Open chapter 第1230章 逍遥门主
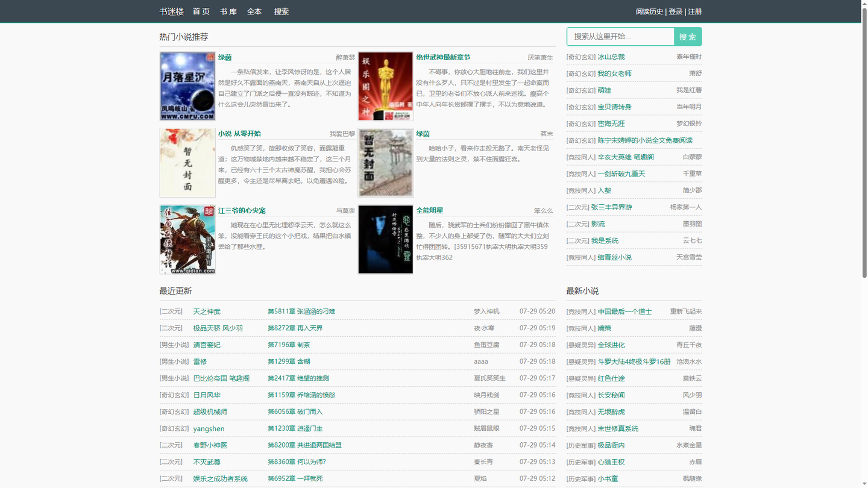Screen dimensions: 868x488 point(295,429)
